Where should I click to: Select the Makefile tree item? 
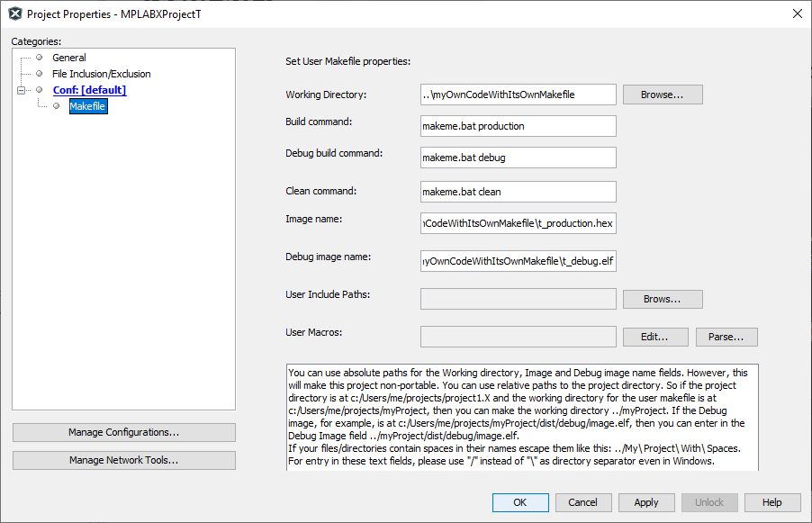(87, 107)
